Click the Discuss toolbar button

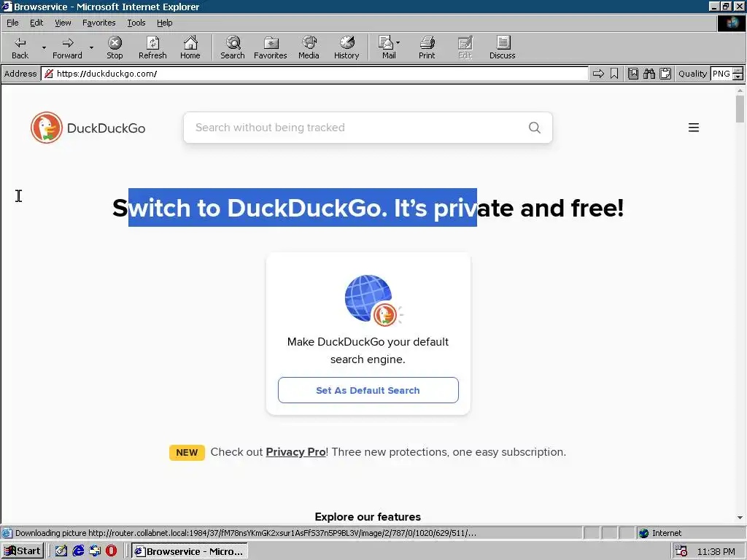[x=502, y=47]
